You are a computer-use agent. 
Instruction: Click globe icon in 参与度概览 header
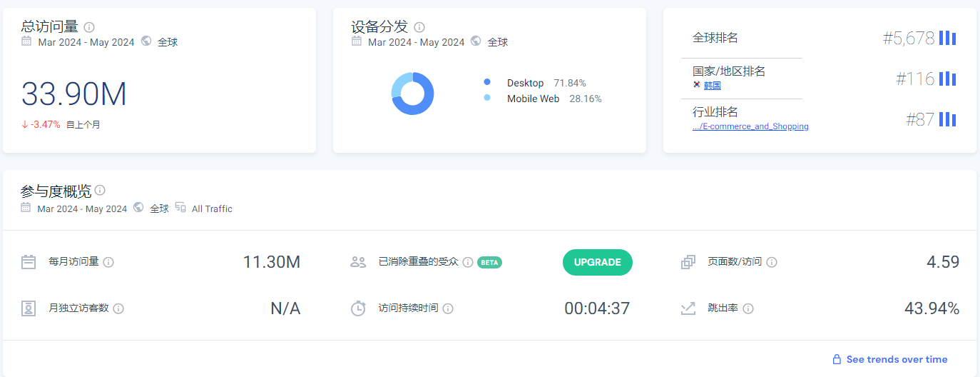[138, 208]
